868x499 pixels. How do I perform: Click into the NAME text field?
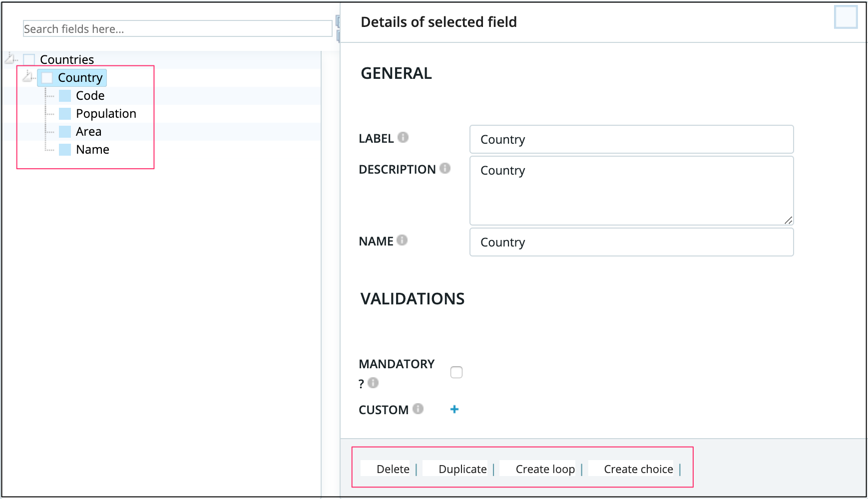click(632, 242)
